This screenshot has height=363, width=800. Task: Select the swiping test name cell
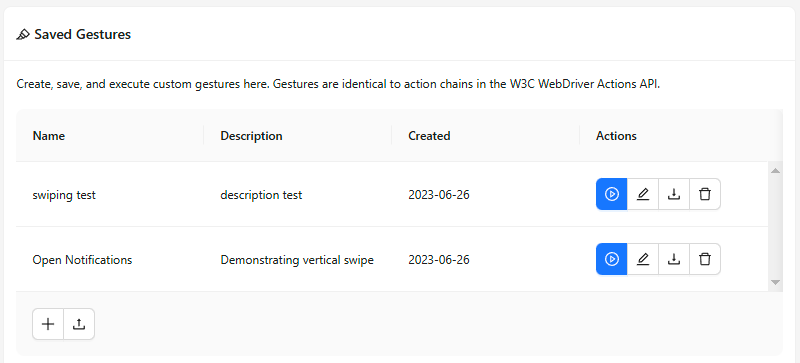110,195
